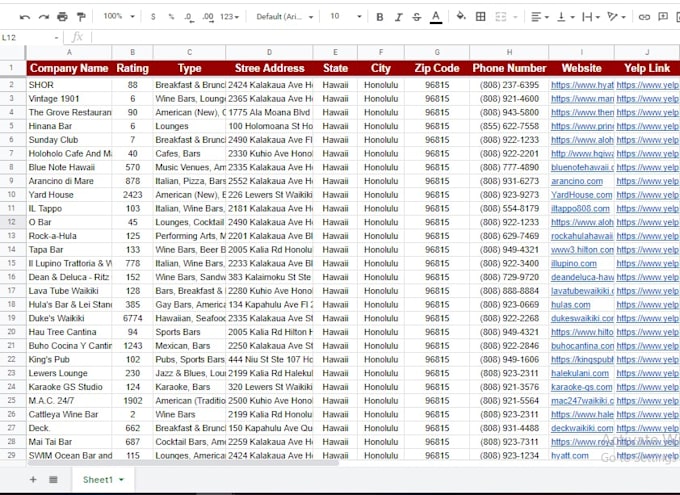The width and height of the screenshot is (680, 495).
Task: Select rating cell 6774
Action: pos(132,318)
